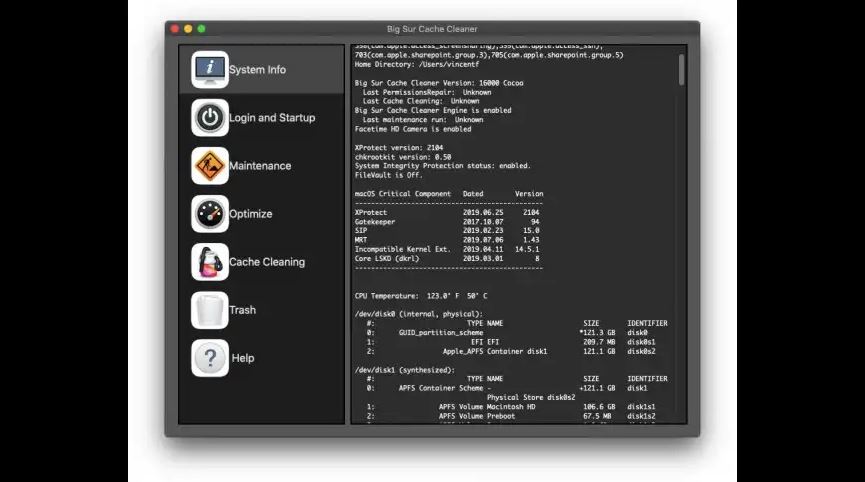Click 'APFS Volume Preboot' entry
The height and width of the screenshot is (482, 865).
tap(477, 416)
